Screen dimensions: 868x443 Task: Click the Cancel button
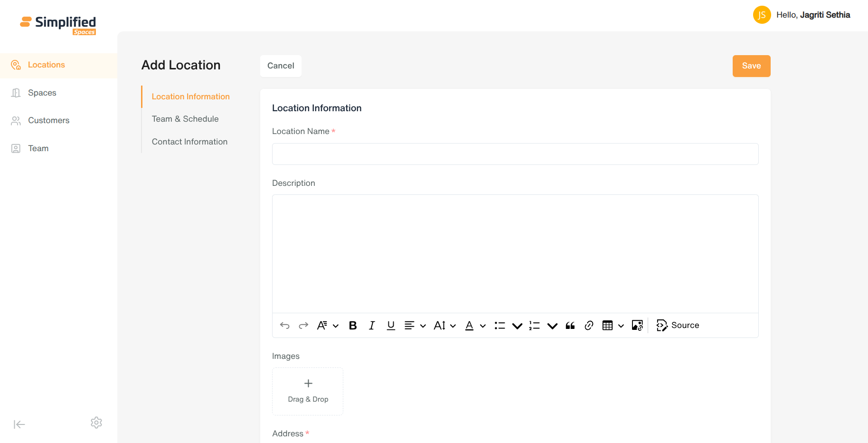pos(281,66)
